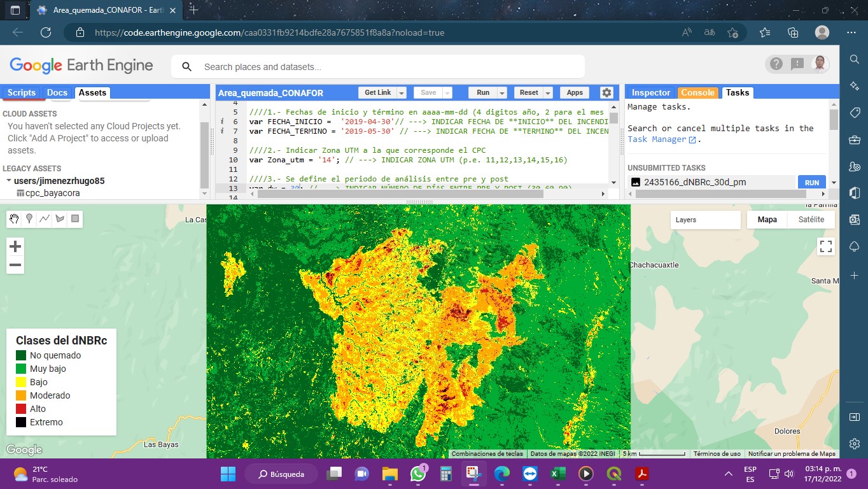Run the 2435166_dNBRc_30d_pm task
The image size is (868, 489).
[811, 182]
